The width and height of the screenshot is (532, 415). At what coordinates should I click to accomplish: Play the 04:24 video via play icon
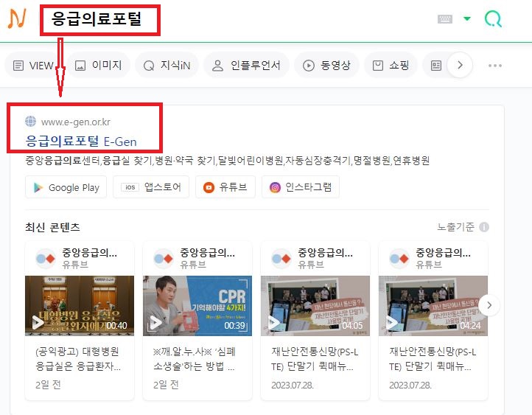391,322
